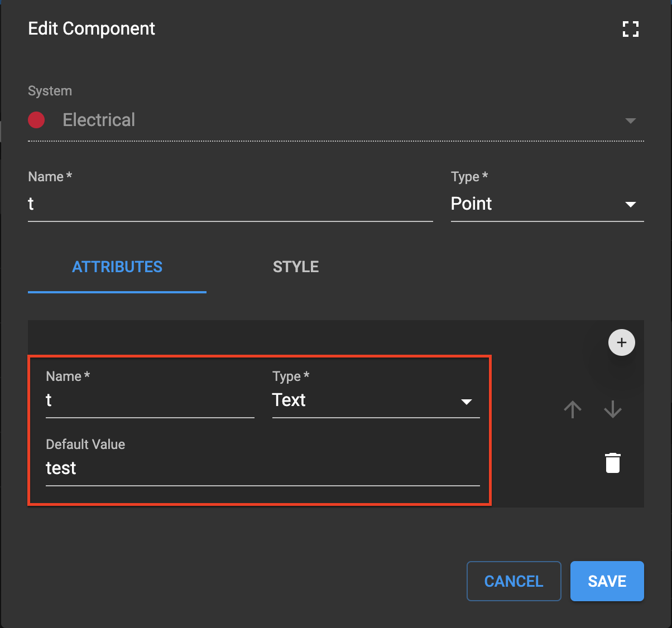Viewport: 672px width, 628px height.
Task: Click the Default Value field containing test
Action: pyautogui.click(x=262, y=468)
